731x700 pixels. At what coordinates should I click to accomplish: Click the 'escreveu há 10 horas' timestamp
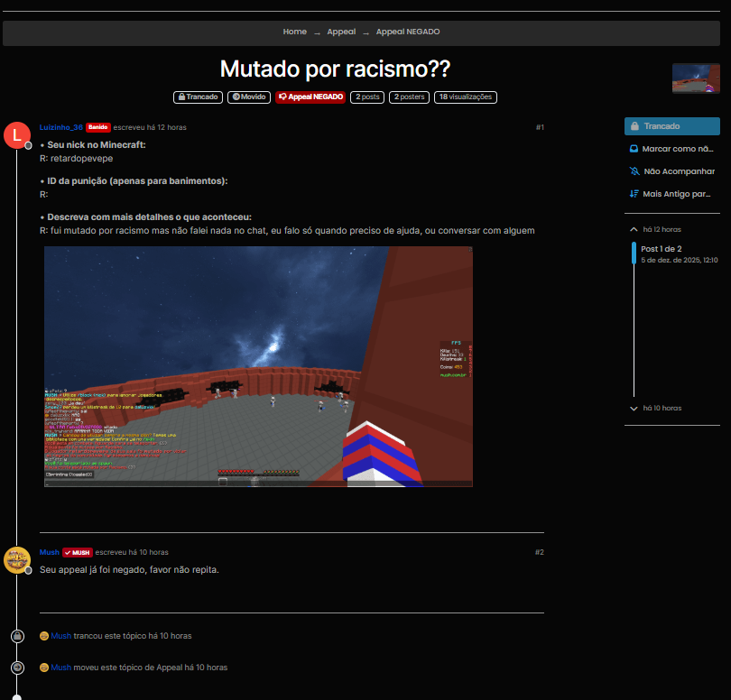(x=132, y=552)
